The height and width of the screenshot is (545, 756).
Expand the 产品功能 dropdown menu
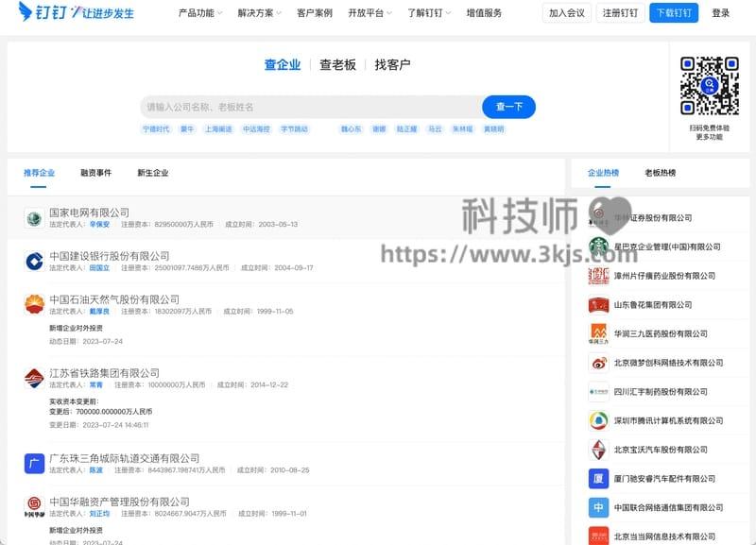200,13
